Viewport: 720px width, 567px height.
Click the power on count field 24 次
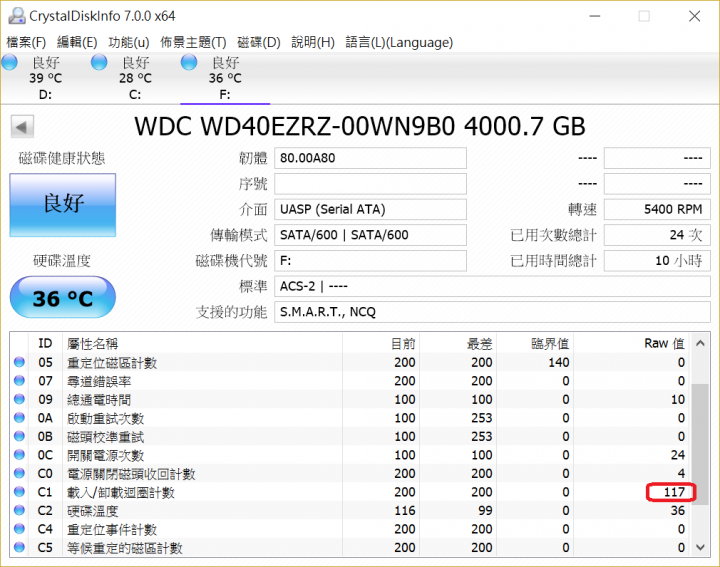coord(657,235)
